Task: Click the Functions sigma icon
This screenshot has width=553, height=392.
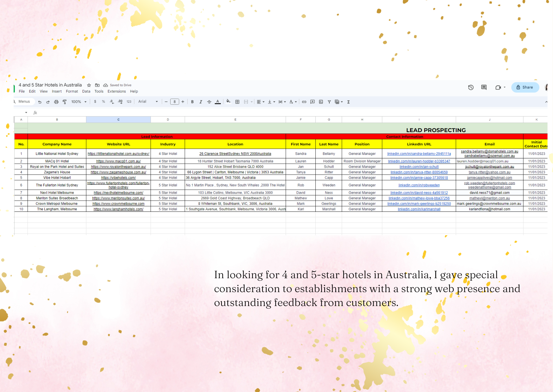Action: click(x=348, y=102)
